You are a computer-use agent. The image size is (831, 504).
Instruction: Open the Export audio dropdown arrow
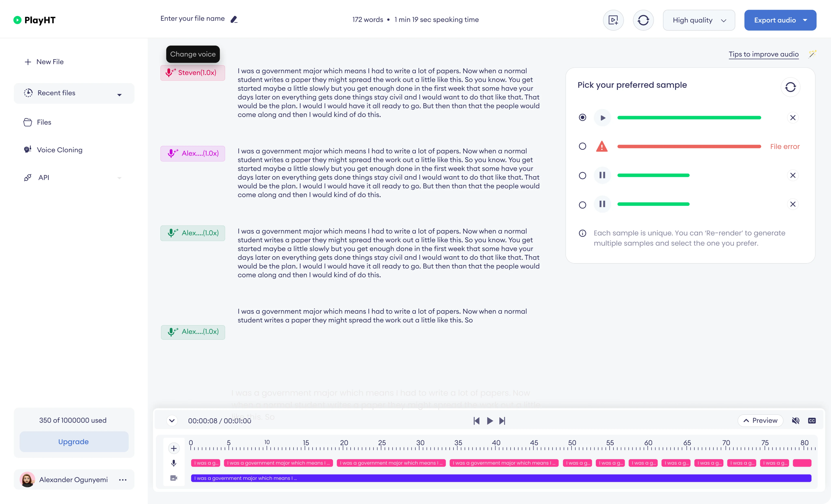coord(805,20)
